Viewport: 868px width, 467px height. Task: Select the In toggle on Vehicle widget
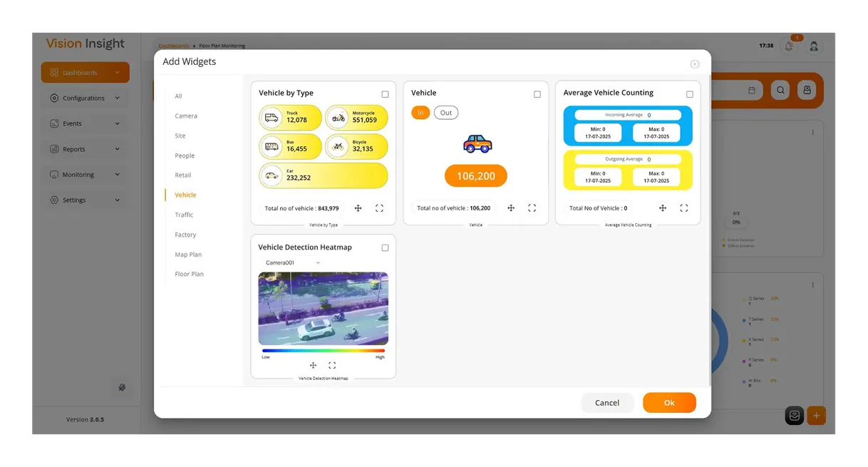pyautogui.click(x=420, y=113)
